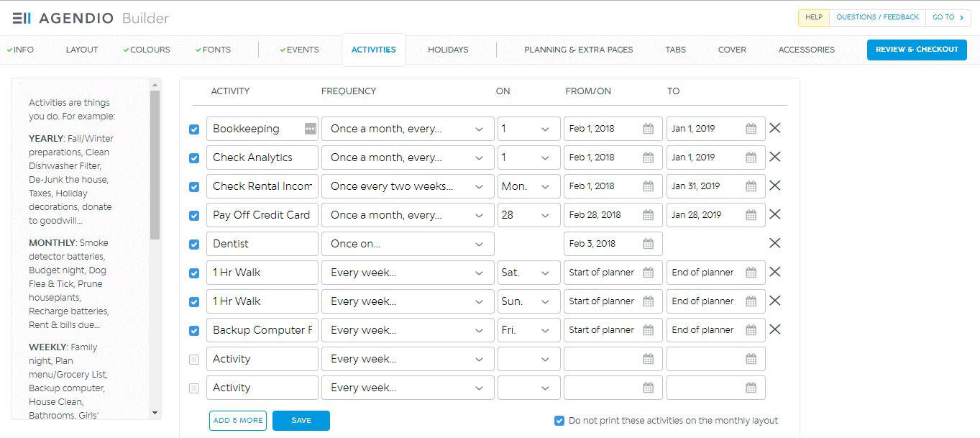The height and width of the screenshot is (438, 980).
Task: Toggle checkbox for Backup Computer activity
Action: (194, 331)
